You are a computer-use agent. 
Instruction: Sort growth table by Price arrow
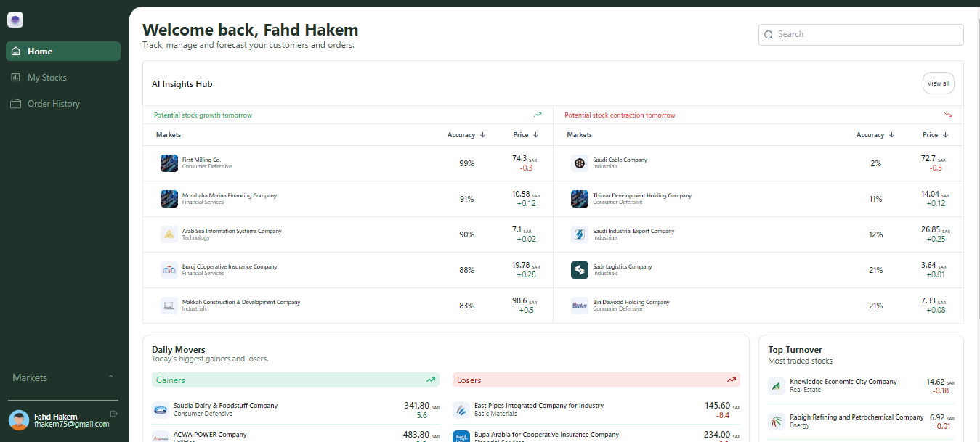(535, 135)
